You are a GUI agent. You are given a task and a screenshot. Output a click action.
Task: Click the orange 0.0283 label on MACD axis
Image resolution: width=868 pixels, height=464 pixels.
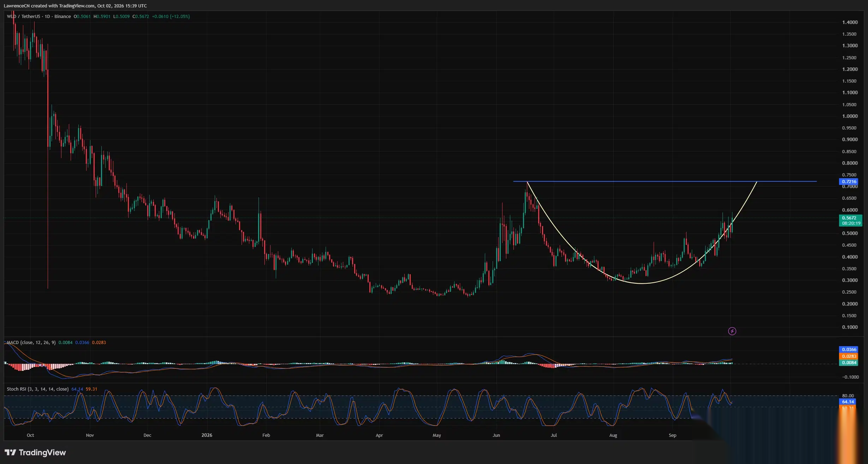(x=848, y=356)
